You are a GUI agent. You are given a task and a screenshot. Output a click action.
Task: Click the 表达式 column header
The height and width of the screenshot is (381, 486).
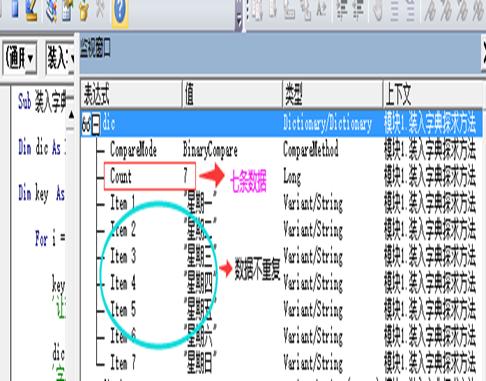coord(131,95)
